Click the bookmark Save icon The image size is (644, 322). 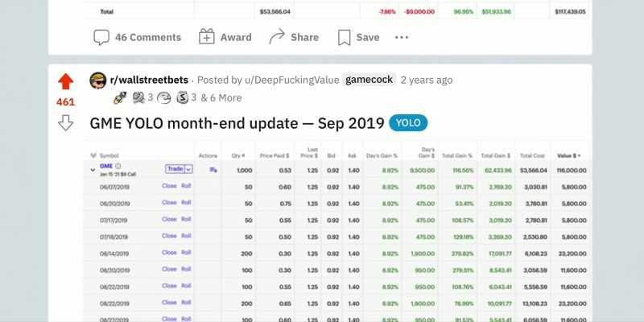(x=344, y=37)
